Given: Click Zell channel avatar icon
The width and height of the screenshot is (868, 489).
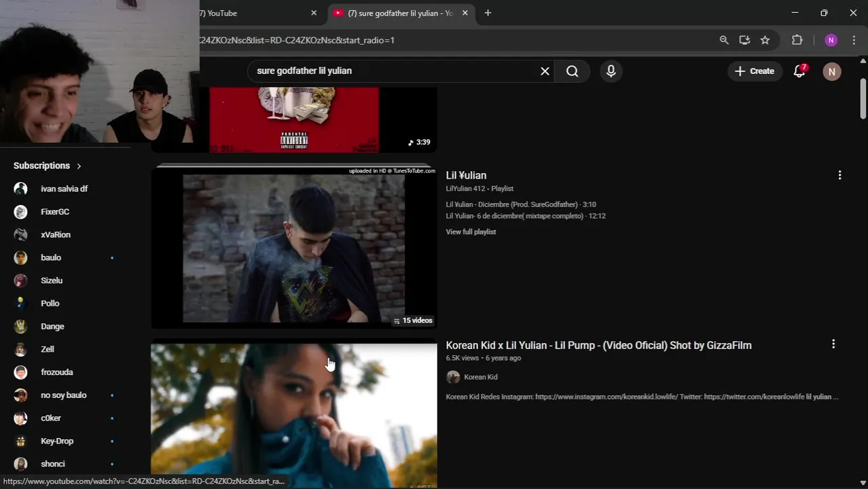Looking at the screenshot, I should click(21, 349).
